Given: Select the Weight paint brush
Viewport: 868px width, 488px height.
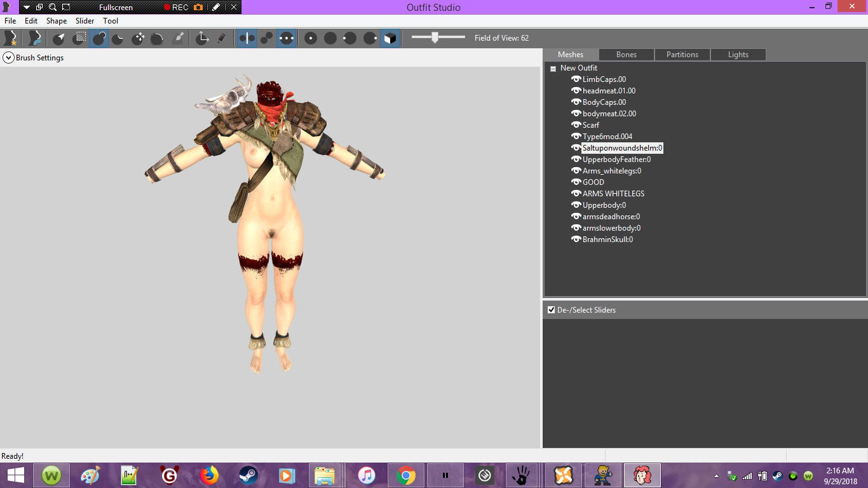Looking at the screenshot, I should pyautogui.click(x=177, y=38).
